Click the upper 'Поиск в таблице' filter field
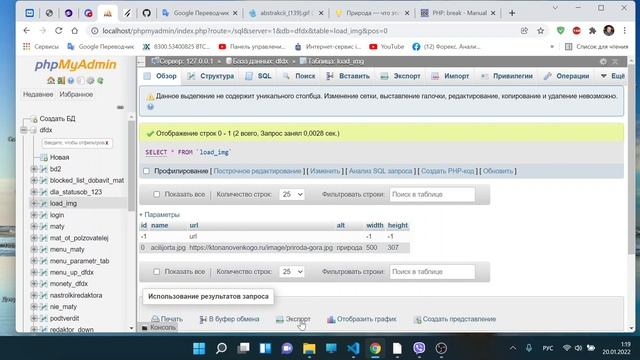This screenshot has width=640, height=360. click(x=432, y=194)
